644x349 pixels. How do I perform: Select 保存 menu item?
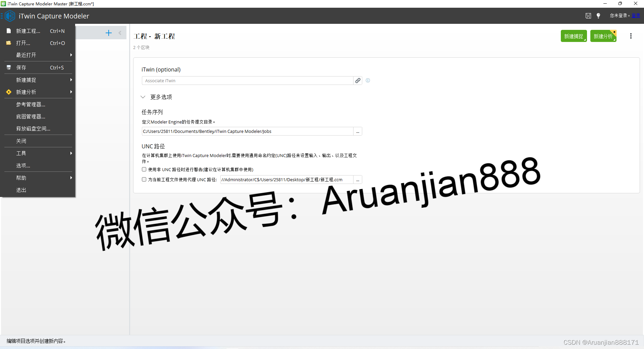tap(38, 67)
